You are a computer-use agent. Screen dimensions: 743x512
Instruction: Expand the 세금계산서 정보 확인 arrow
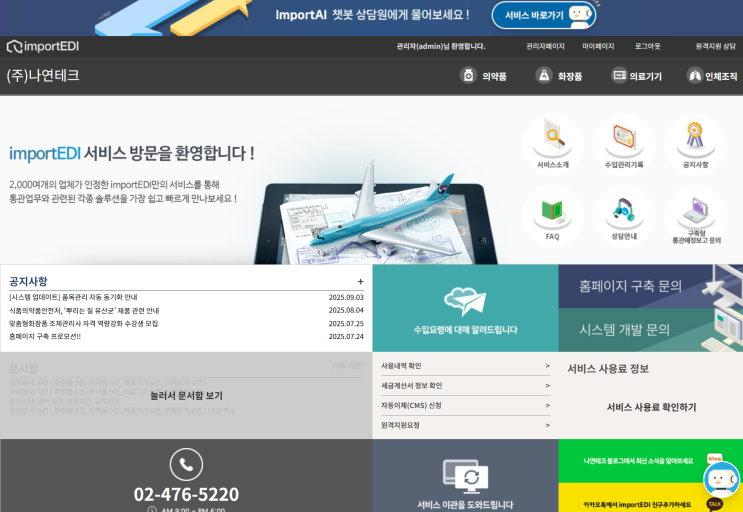tap(547, 386)
